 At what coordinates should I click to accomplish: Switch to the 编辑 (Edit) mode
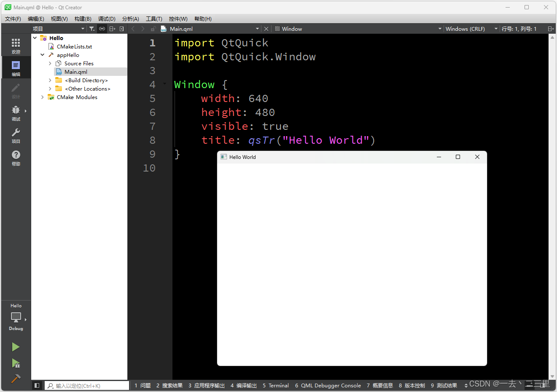[x=16, y=68]
